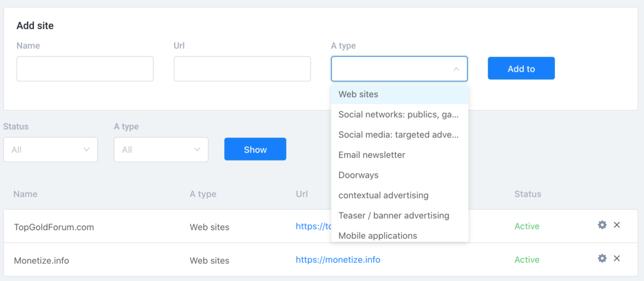The width and height of the screenshot is (644, 281).
Task: Choose Doorways site type
Action: pos(400,175)
